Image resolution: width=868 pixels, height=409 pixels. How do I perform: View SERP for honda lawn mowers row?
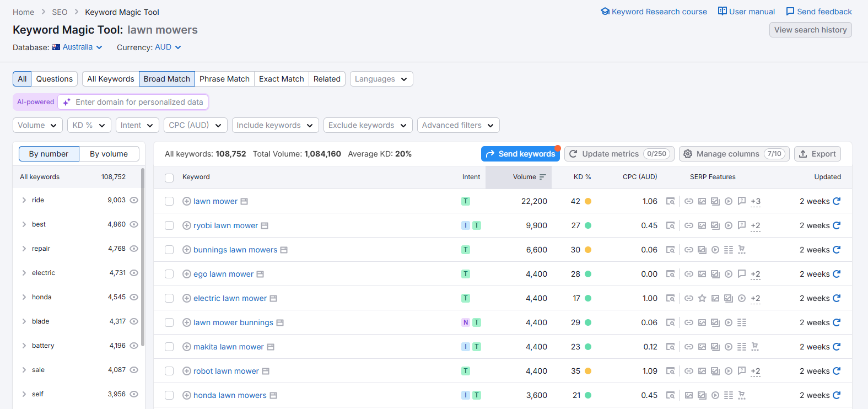pyautogui.click(x=670, y=395)
